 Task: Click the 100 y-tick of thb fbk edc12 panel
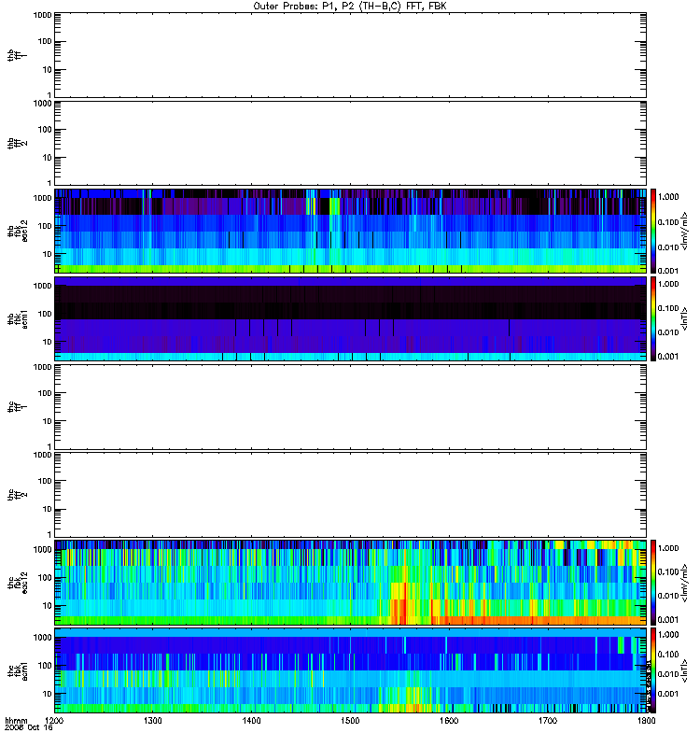[x=45, y=226]
